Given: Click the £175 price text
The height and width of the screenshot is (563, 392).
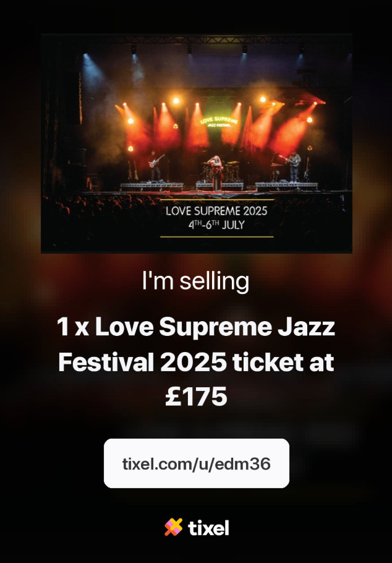Looking at the screenshot, I should (196, 397).
